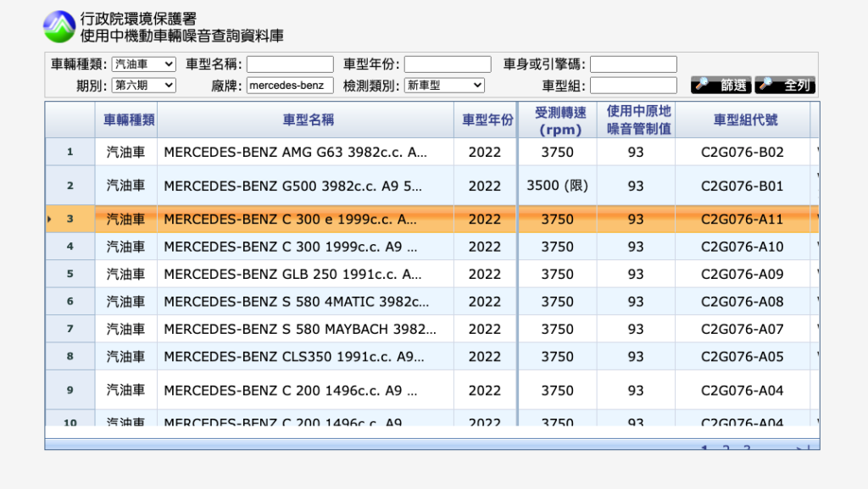Click row number 1 cell
The width and height of the screenshot is (868, 489).
point(70,152)
